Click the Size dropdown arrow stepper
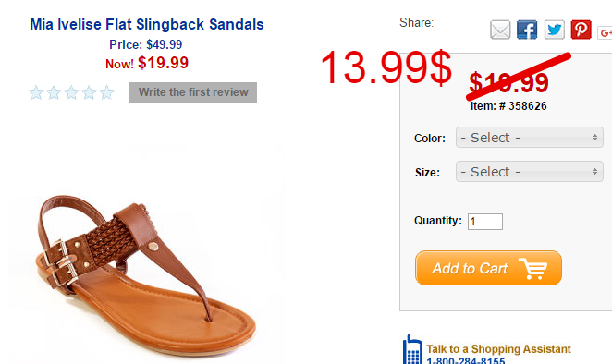The image size is (612, 364). (x=594, y=172)
